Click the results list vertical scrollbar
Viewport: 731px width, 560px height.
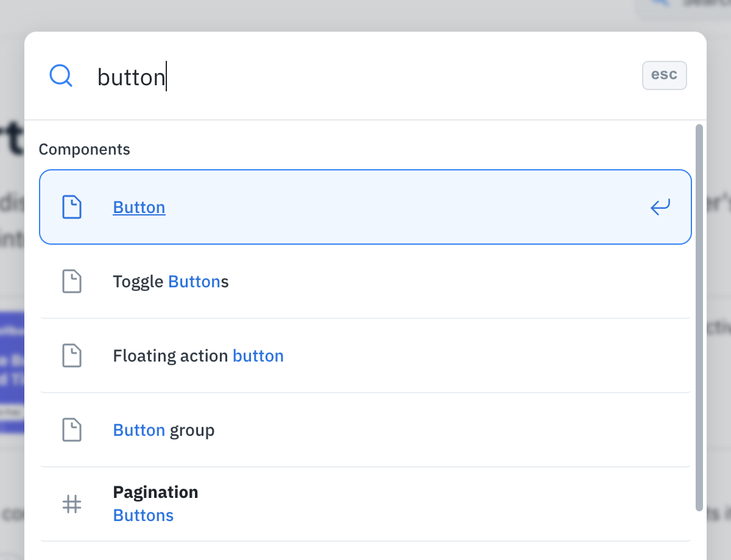tap(699, 317)
